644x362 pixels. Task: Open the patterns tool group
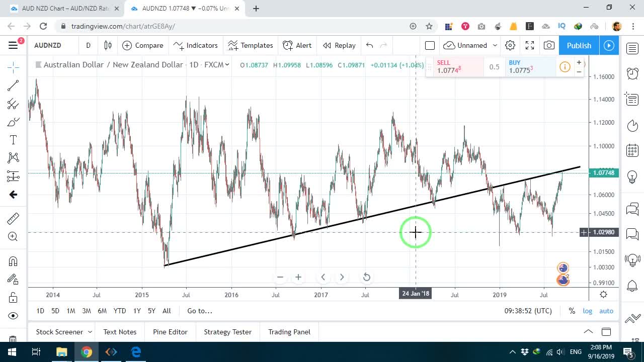pos(13,158)
